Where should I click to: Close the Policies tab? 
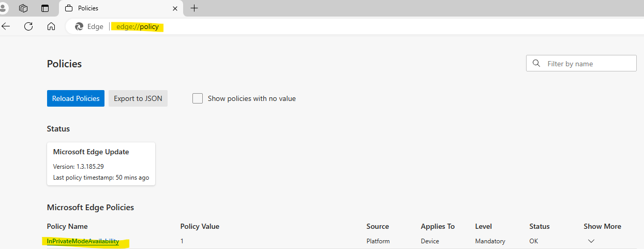[x=175, y=8]
